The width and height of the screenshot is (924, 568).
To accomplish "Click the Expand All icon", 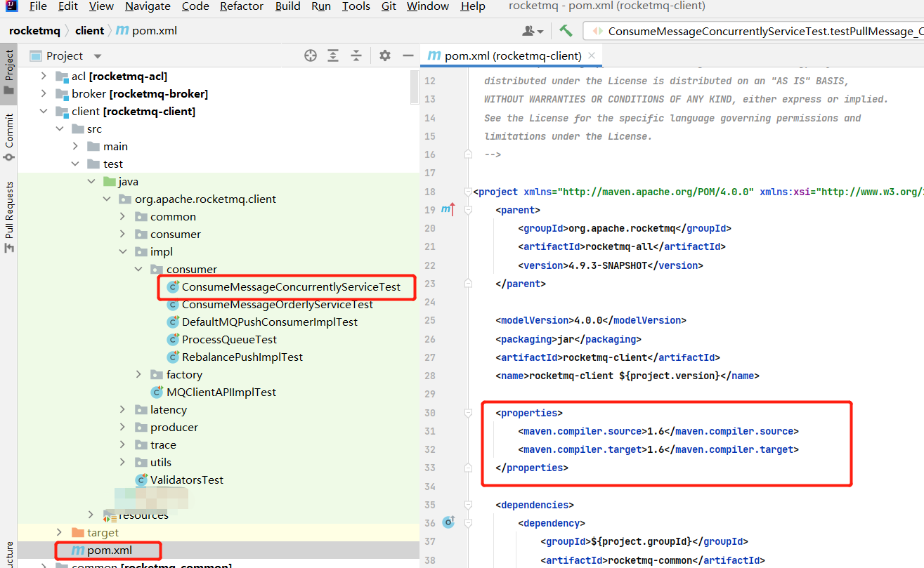I will [333, 55].
